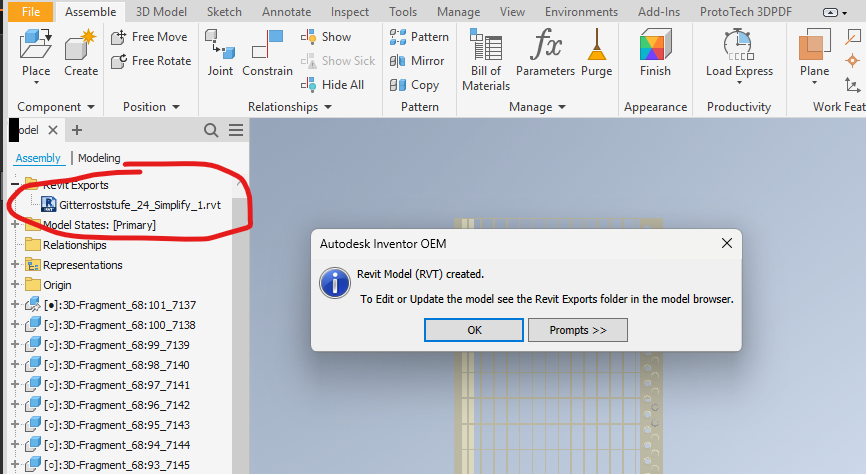The width and height of the screenshot is (867, 475).
Task: Expand the Position panel dropdown
Action: 176,107
